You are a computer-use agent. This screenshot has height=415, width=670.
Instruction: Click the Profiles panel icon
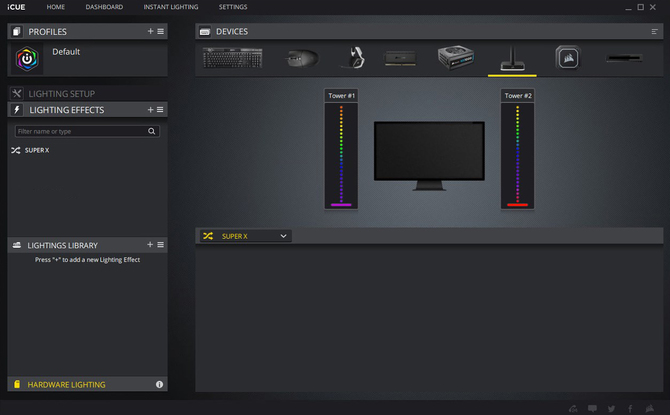(x=17, y=31)
